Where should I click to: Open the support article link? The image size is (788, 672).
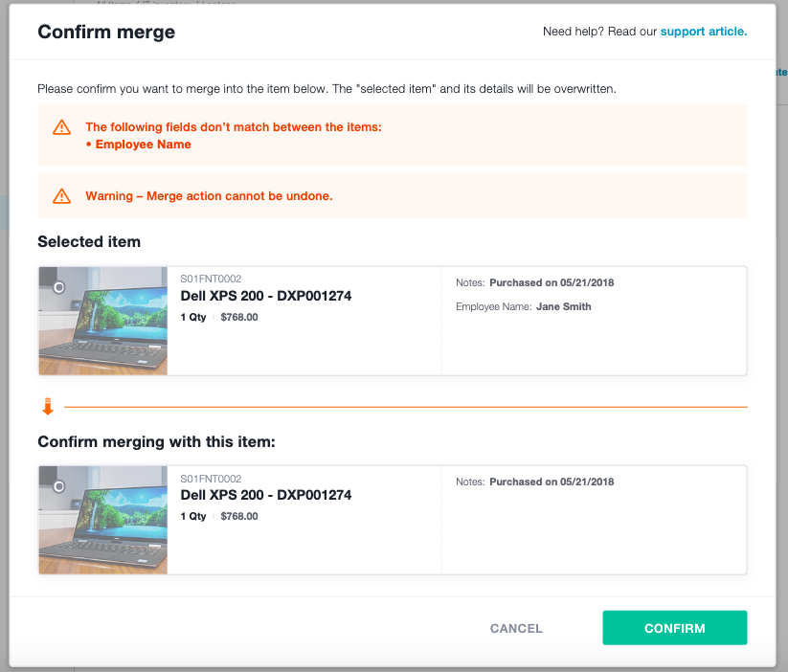click(704, 32)
